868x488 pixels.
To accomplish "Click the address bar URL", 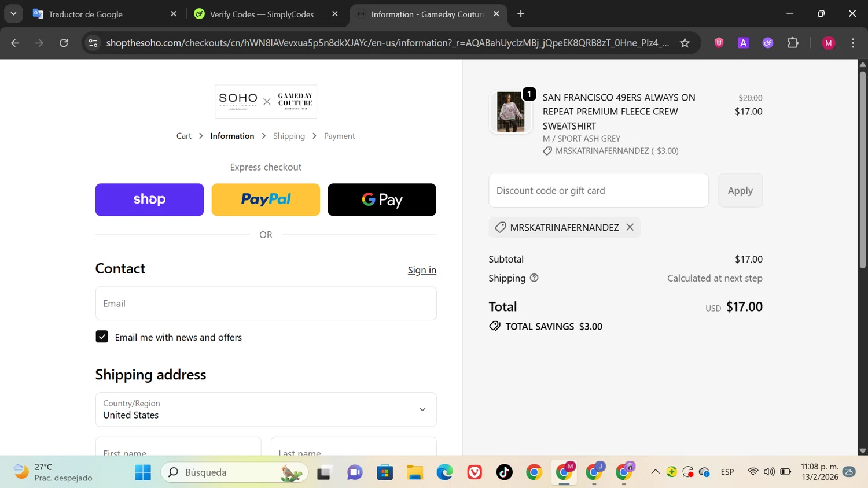I will 387,43.
